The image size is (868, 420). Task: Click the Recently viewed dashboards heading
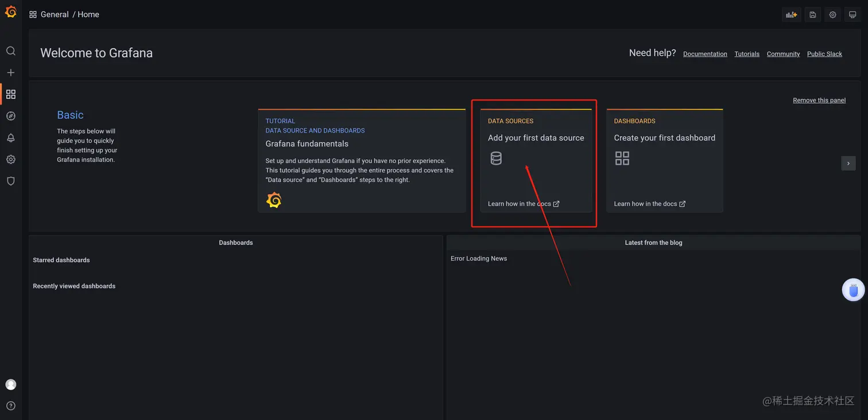(x=74, y=286)
